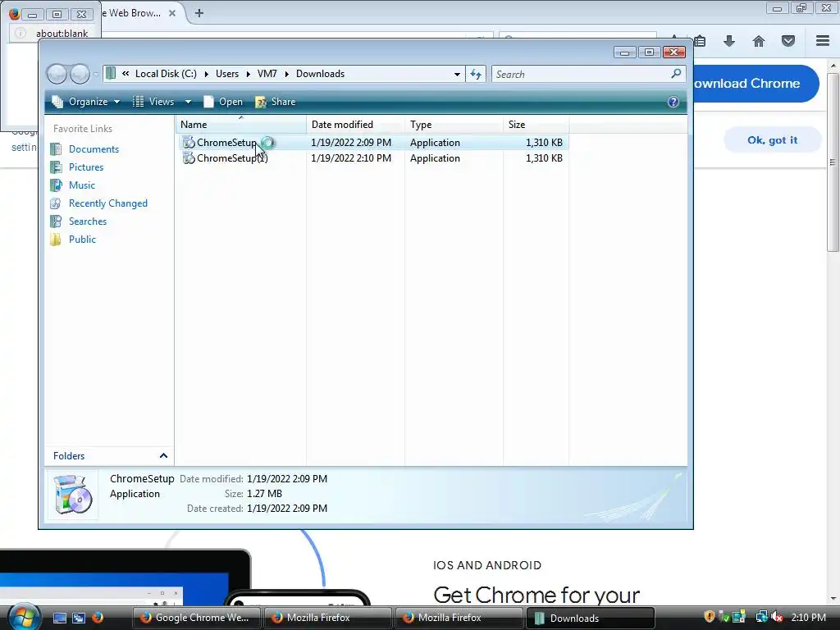Open Recently Changed favorite link
The image size is (840, 630).
pyautogui.click(x=107, y=203)
